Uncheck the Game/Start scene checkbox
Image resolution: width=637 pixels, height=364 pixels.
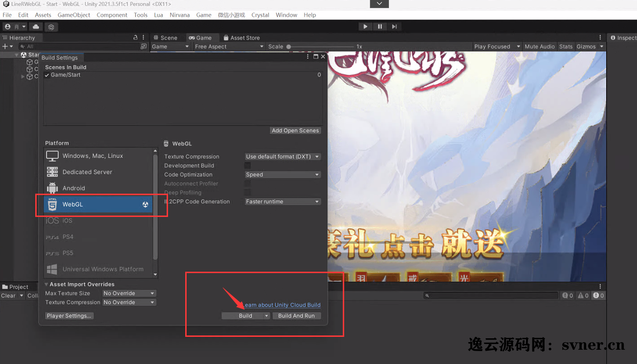[x=47, y=75]
